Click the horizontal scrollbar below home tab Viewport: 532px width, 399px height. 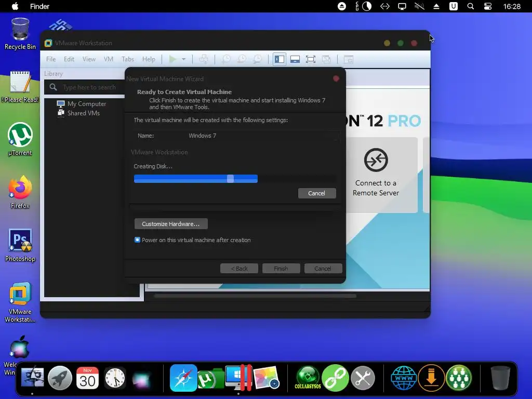pos(255,296)
